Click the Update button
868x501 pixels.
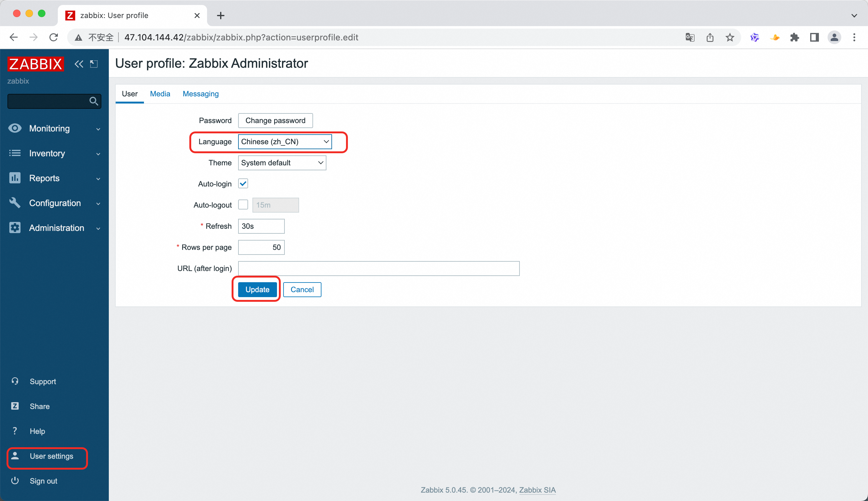tap(257, 289)
